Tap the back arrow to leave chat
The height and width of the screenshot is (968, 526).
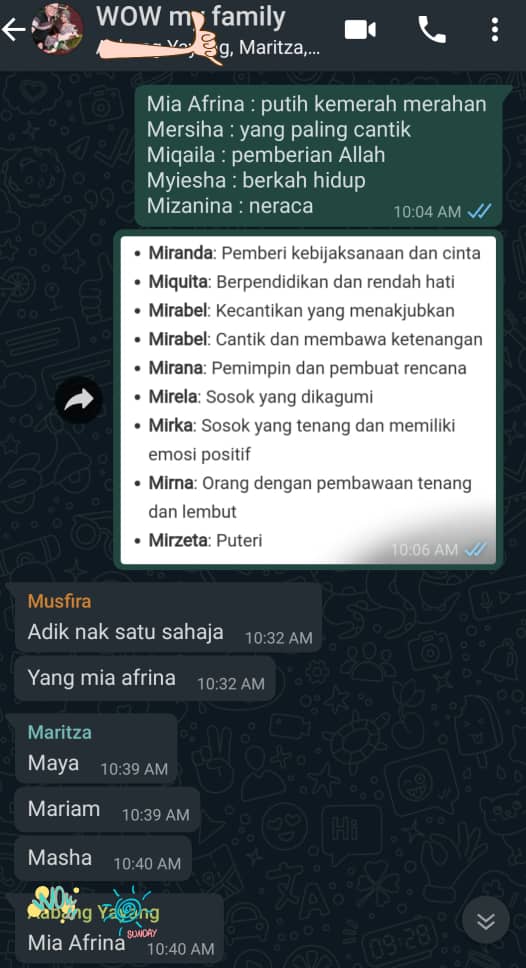[13, 30]
